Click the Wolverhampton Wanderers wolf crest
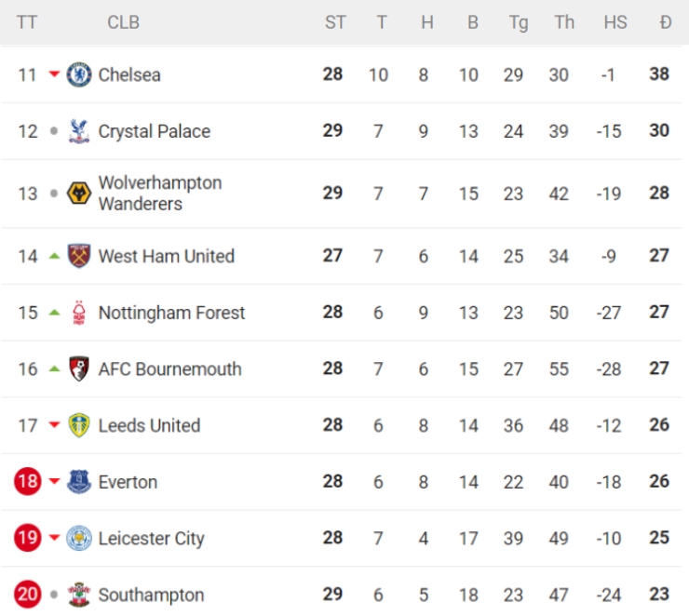The width and height of the screenshot is (689, 616). pos(79,194)
